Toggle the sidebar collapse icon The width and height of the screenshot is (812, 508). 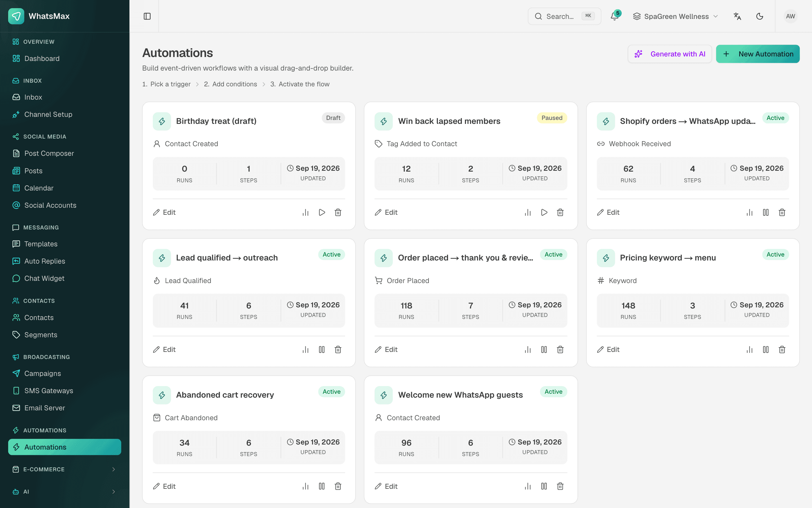[147, 16]
